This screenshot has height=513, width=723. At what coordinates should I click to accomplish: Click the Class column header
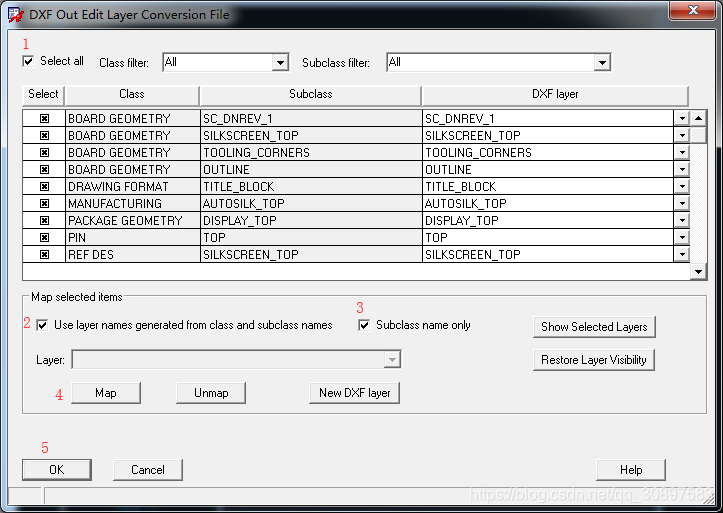click(132, 94)
